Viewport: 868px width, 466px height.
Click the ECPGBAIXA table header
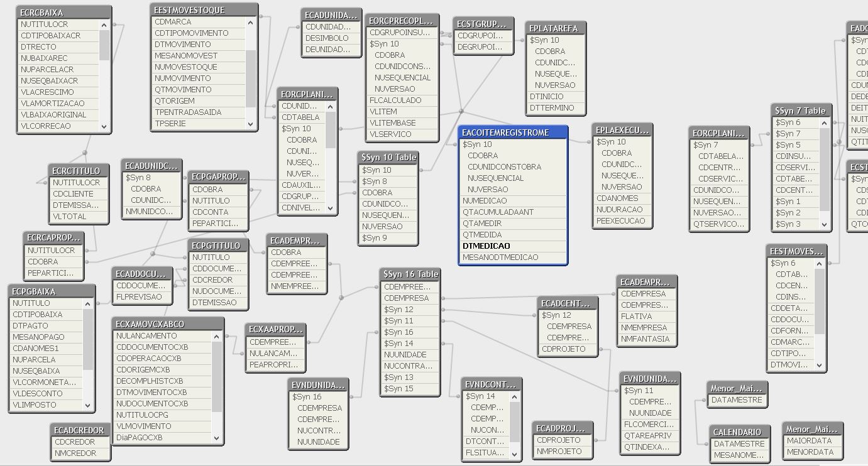point(52,291)
